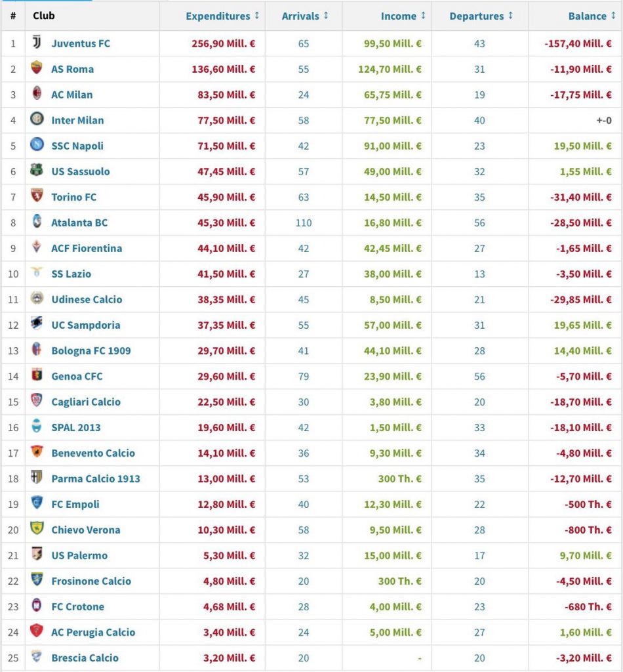Click the AS Roma club crest
This screenshot has width=623, height=672.
point(37,68)
